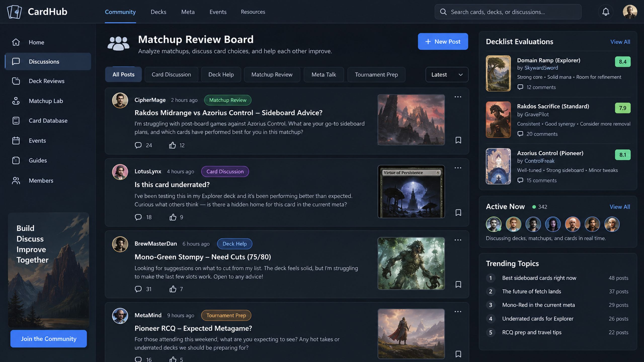Like the Mono-Green Stompy post
The height and width of the screenshot is (362, 644).
pyautogui.click(x=173, y=289)
